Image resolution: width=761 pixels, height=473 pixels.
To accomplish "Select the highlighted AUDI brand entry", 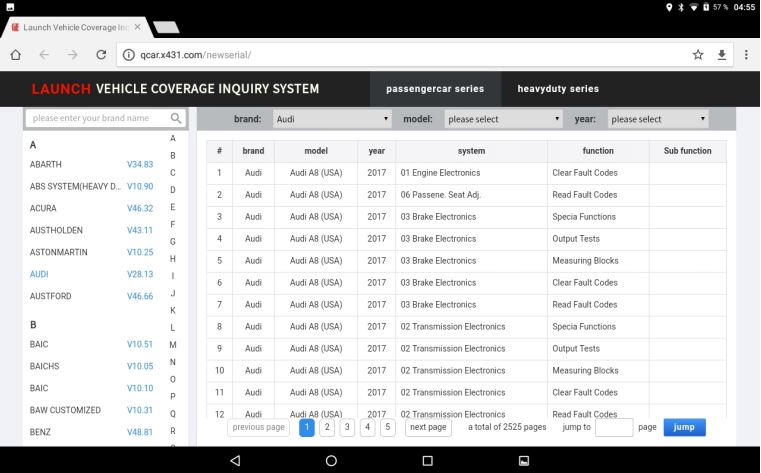I will click(x=39, y=274).
